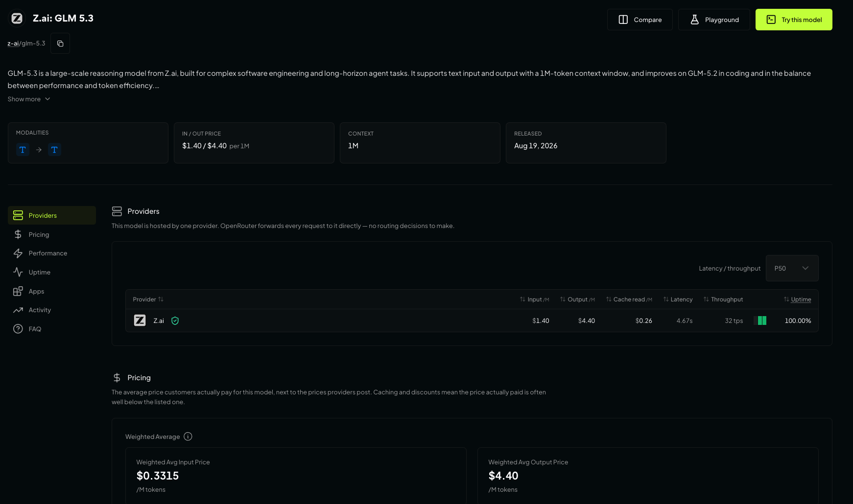Click the Weighted Average info icon

[x=188, y=436]
